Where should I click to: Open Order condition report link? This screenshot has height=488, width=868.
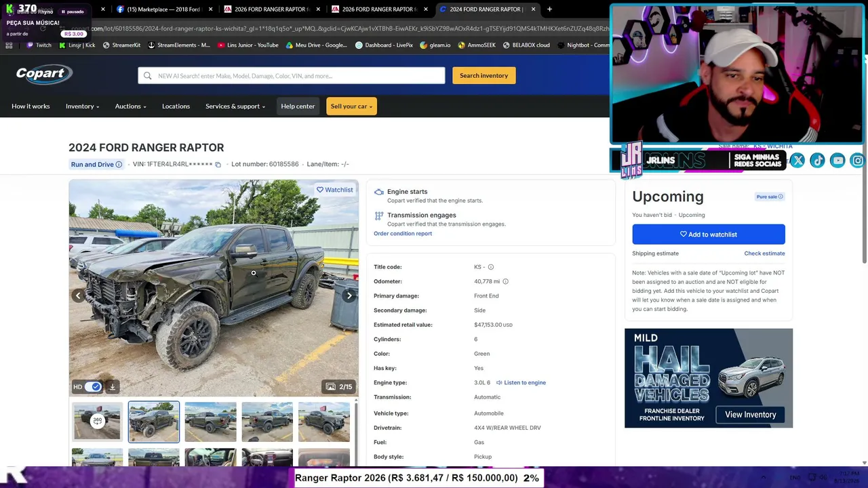coord(403,234)
